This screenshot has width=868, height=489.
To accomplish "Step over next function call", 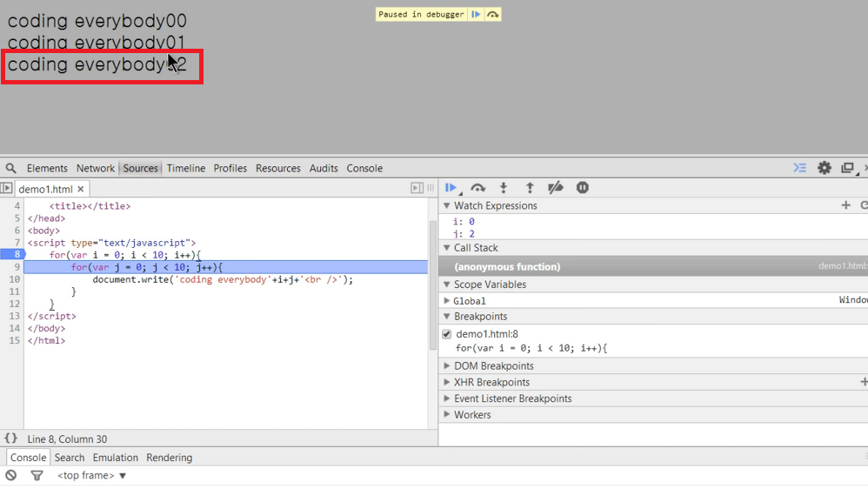I will [x=477, y=188].
